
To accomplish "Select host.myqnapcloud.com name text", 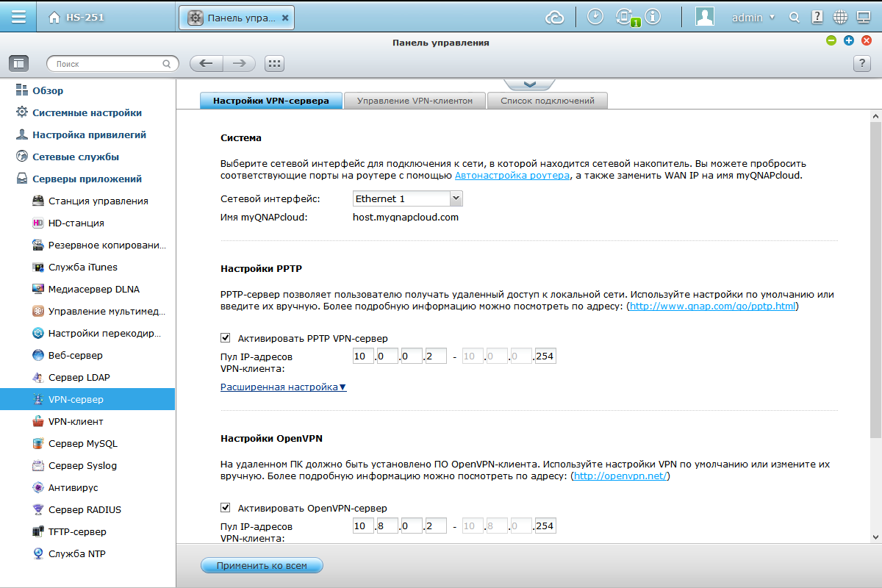I will pyautogui.click(x=406, y=218).
